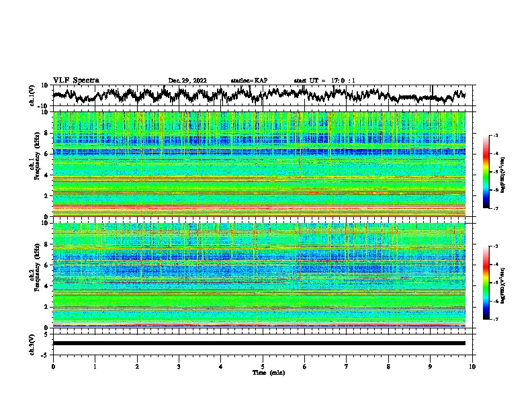Click the ch.2 "Frequency (kHz)" axis label

(37, 267)
